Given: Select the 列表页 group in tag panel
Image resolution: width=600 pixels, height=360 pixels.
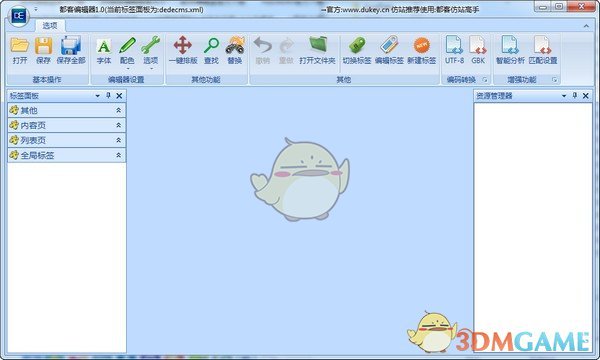Looking at the screenshot, I should pos(66,140).
